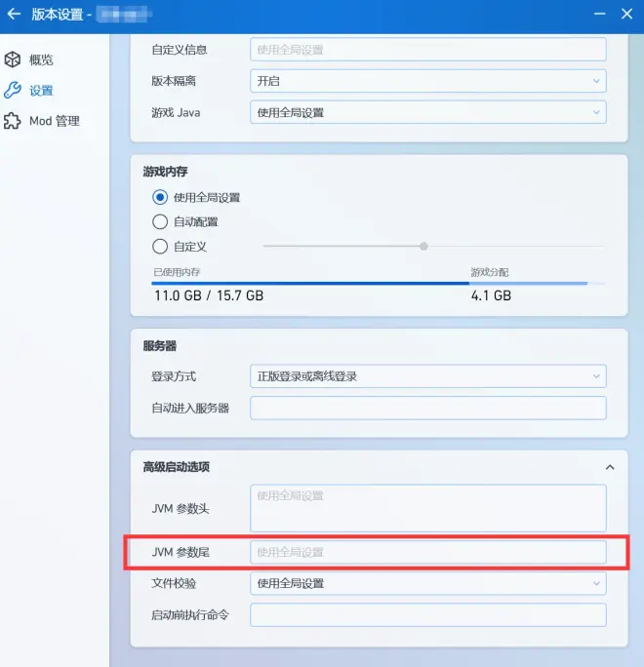644x667 pixels.
Task: Collapse the 高级启动选项 section
Action: 610,467
